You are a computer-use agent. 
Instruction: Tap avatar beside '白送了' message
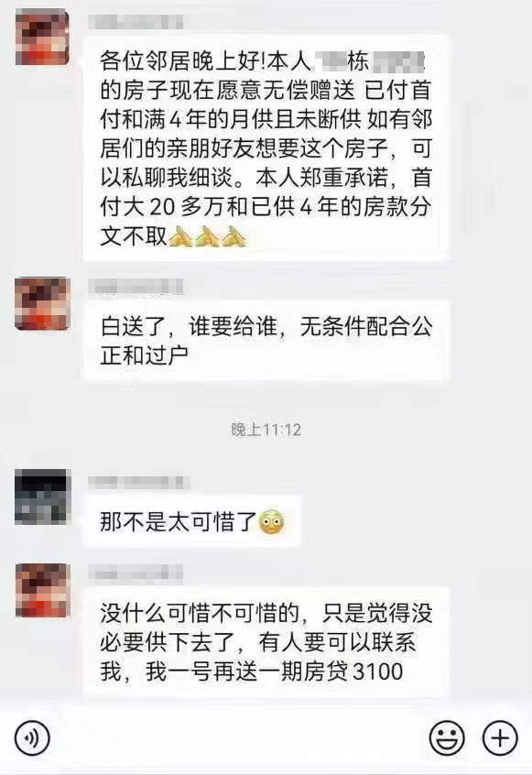42,303
